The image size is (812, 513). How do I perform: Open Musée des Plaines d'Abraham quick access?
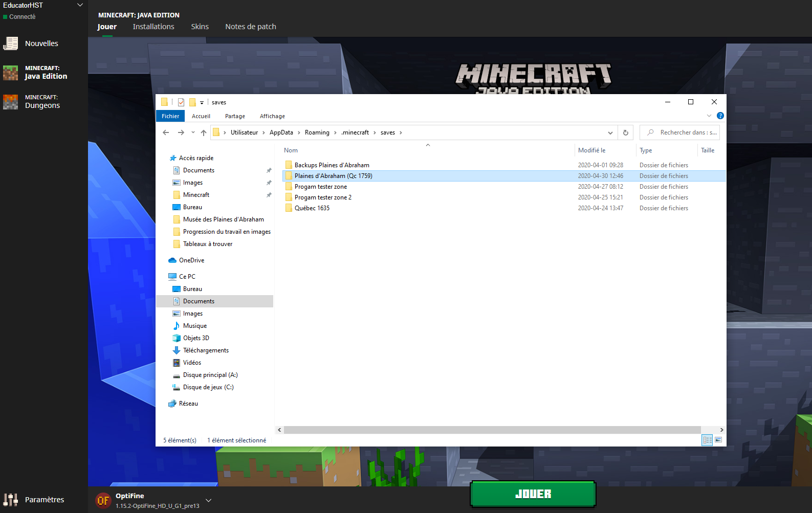coord(224,219)
